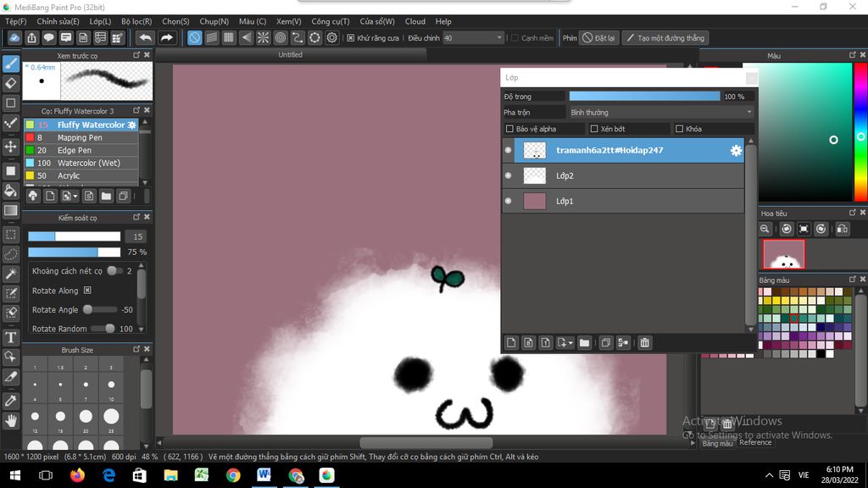Enable Bảo vệ alpha checkbox
The width and height of the screenshot is (868, 488).
[x=509, y=129]
